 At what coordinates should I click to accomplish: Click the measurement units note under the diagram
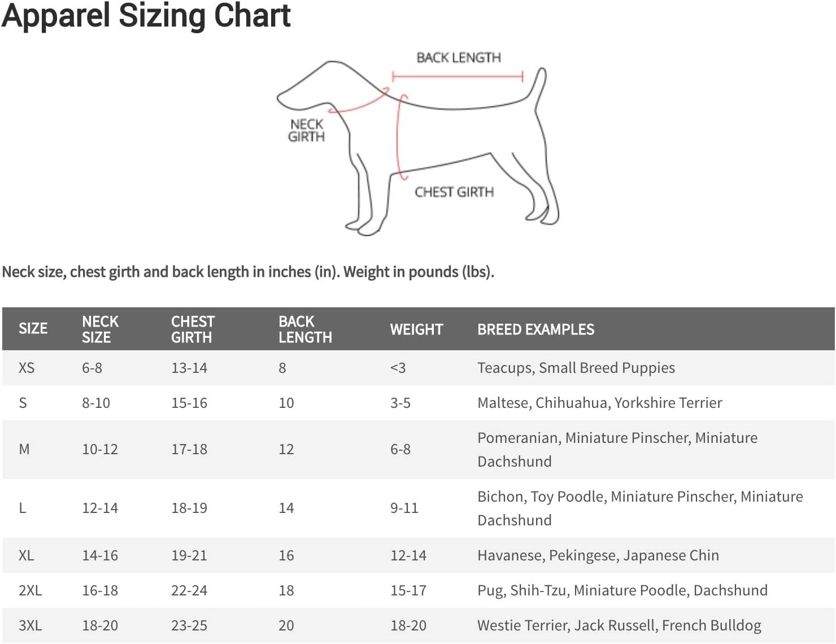coord(248,272)
